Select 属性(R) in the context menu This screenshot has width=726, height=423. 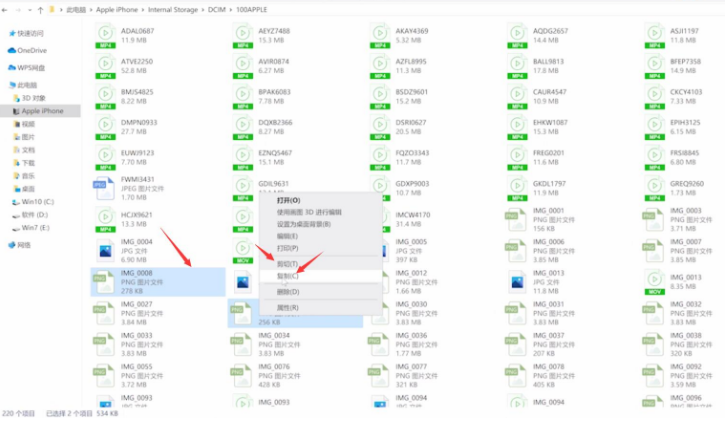coord(288,307)
